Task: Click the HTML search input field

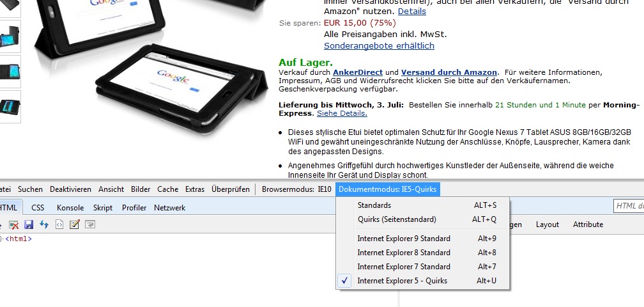Action: click(629, 206)
